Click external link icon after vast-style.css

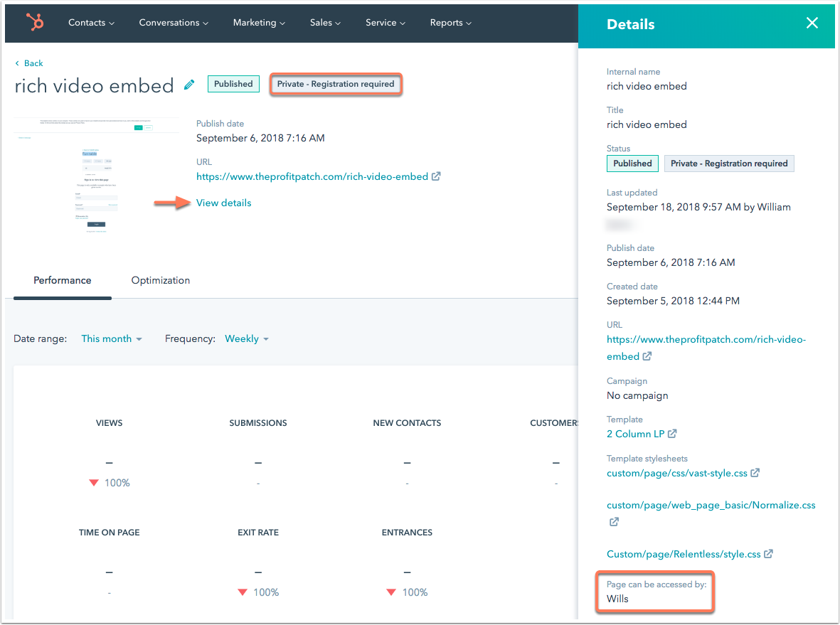click(755, 473)
